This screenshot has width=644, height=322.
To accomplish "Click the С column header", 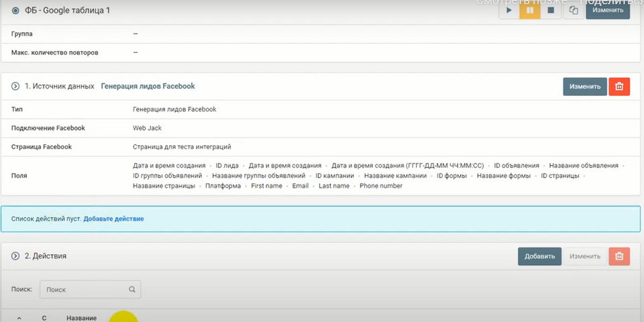I will 44,318.
